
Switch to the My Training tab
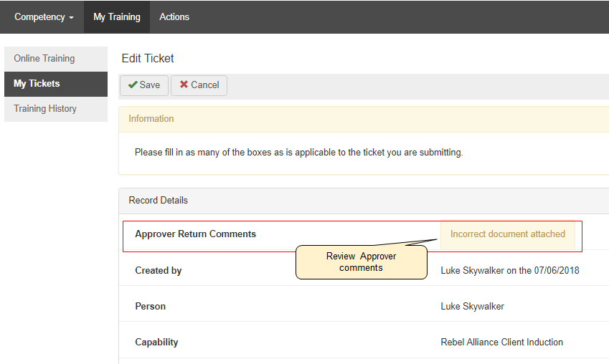(x=117, y=17)
